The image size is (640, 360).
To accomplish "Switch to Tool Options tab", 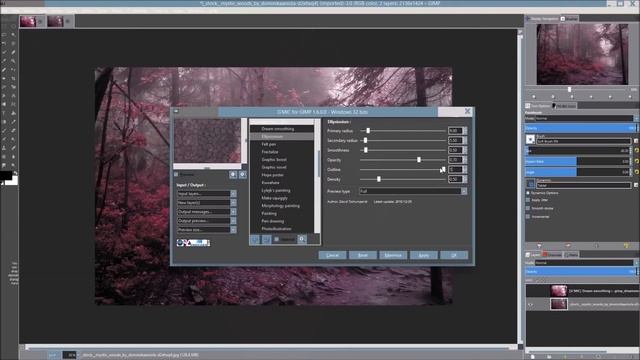I will (x=538, y=106).
